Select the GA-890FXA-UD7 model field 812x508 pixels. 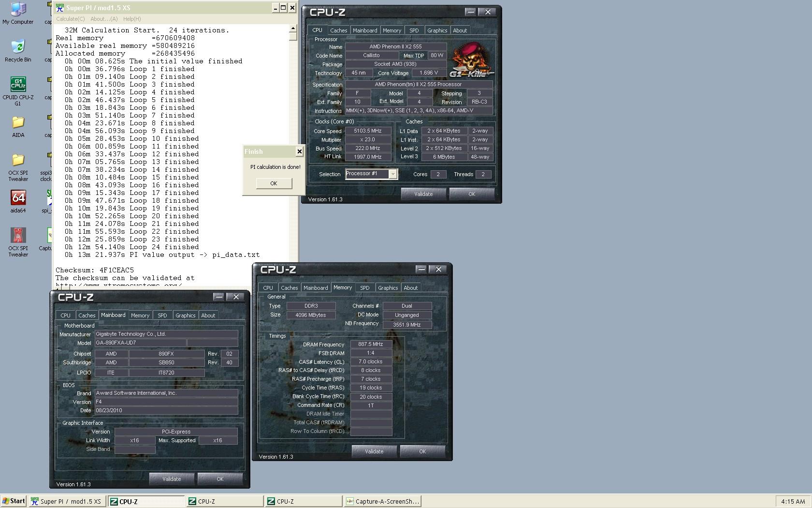(x=140, y=343)
